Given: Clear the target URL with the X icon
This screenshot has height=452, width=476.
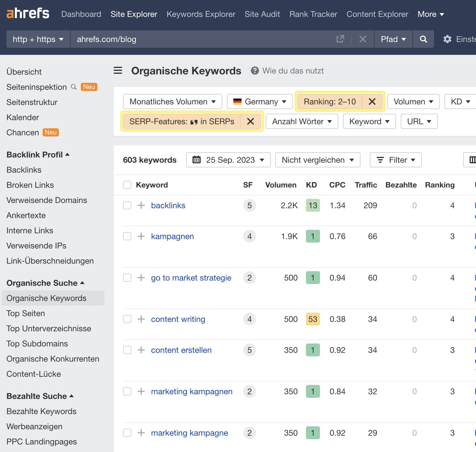Looking at the screenshot, I should [363, 39].
